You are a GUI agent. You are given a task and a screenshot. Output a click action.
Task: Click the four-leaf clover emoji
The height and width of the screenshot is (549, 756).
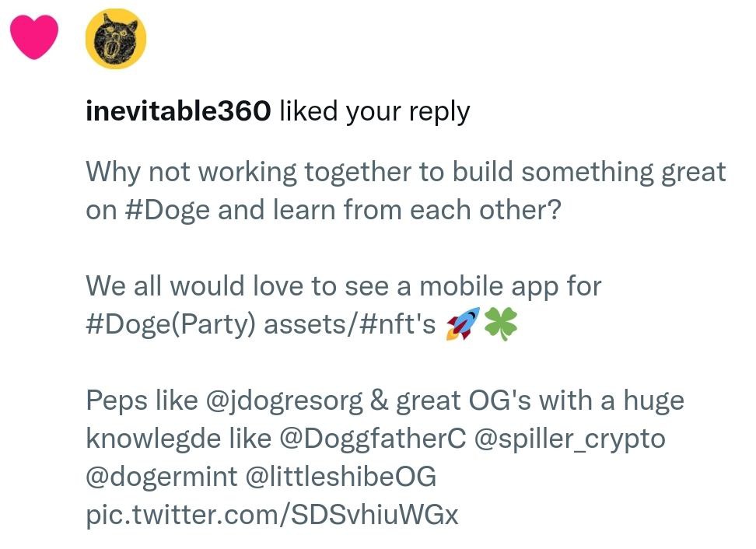pyautogui.click(x=500, y=324)
